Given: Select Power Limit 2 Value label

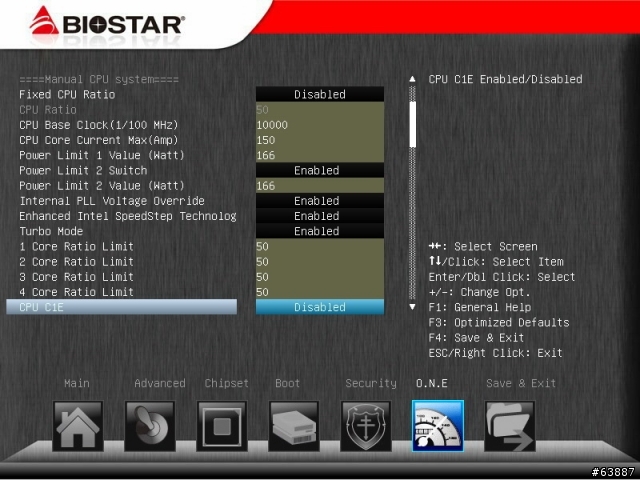Looking at the screenshot, I should coord(102,186).
